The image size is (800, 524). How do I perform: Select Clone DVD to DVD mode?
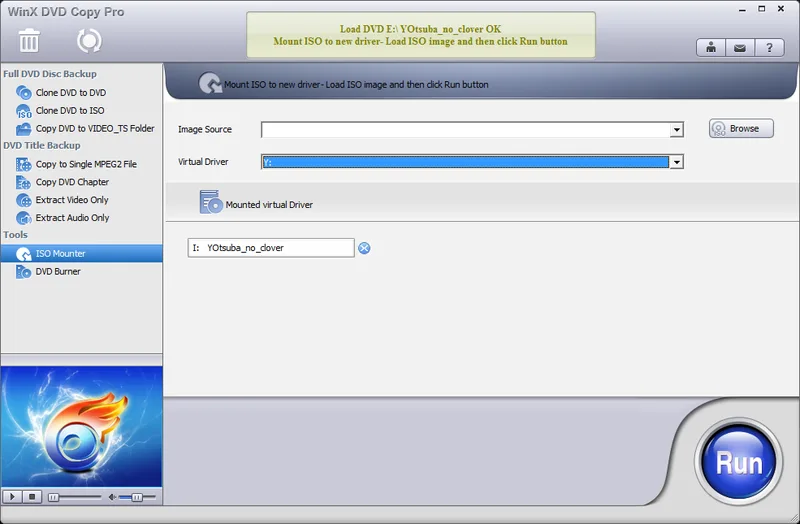[70, 93]
